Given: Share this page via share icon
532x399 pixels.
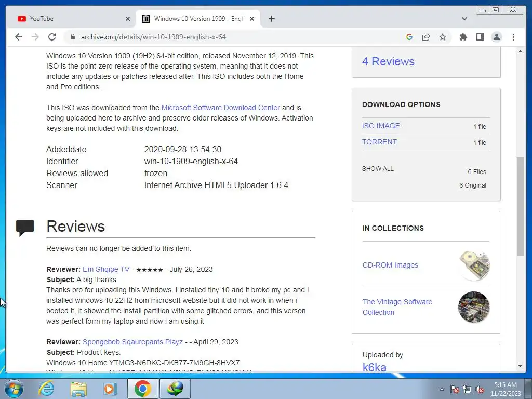Looking at the screenshot, I should pos(426,37).
